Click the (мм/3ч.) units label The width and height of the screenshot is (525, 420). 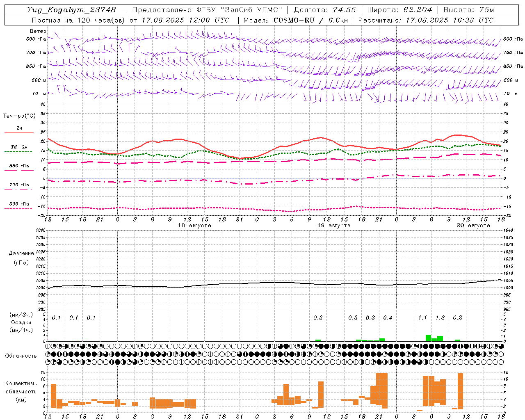(x=21, y=315)
